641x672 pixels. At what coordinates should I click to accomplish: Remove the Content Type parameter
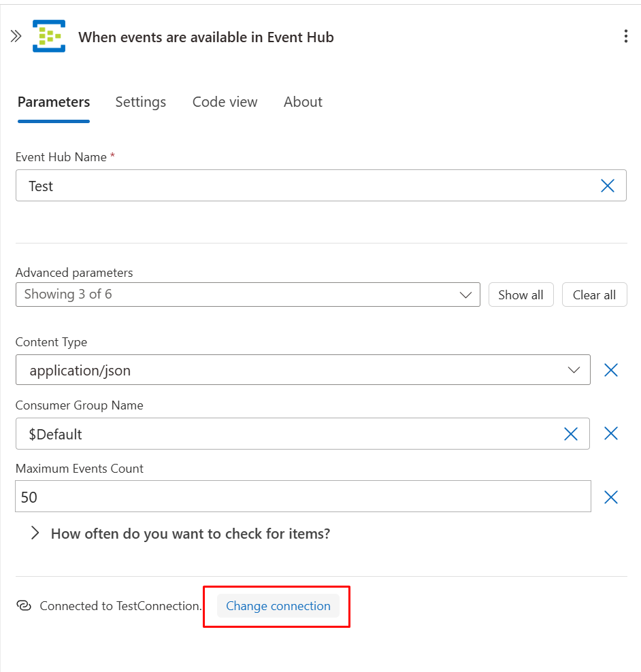(x=611, y=370)
